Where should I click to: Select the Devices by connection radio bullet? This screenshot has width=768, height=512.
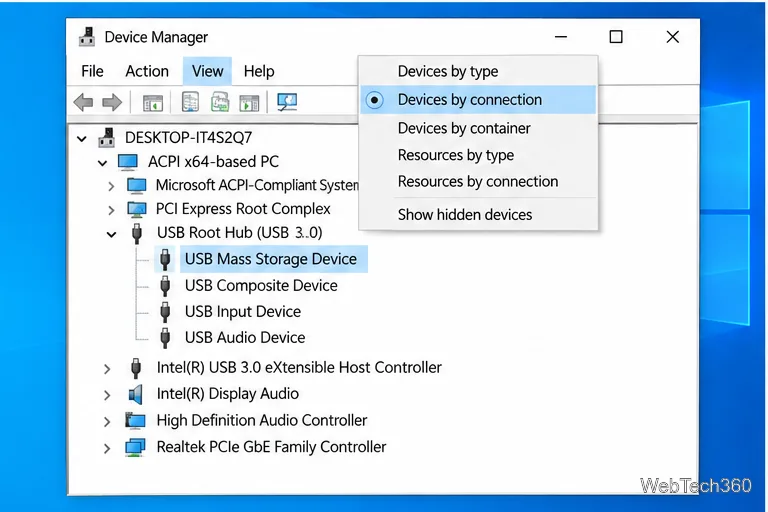pyautogui.click(x=375, y=100)
